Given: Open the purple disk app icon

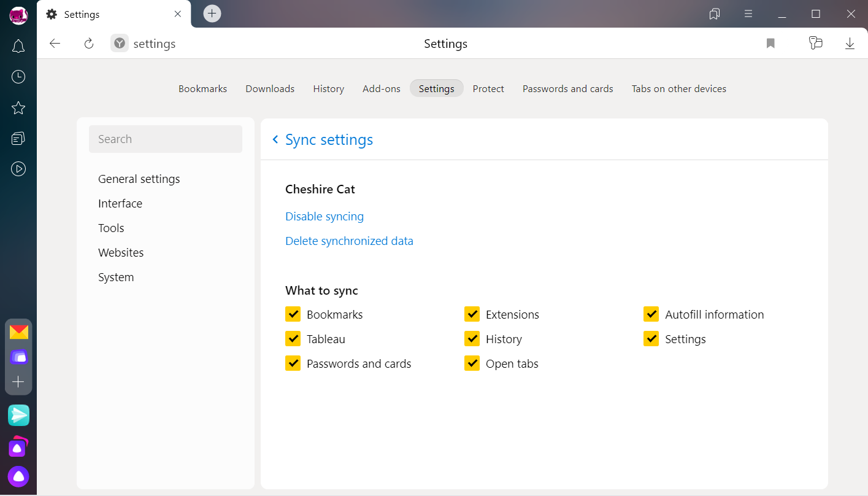Looking at the screenshot, I should coord(19,357).
